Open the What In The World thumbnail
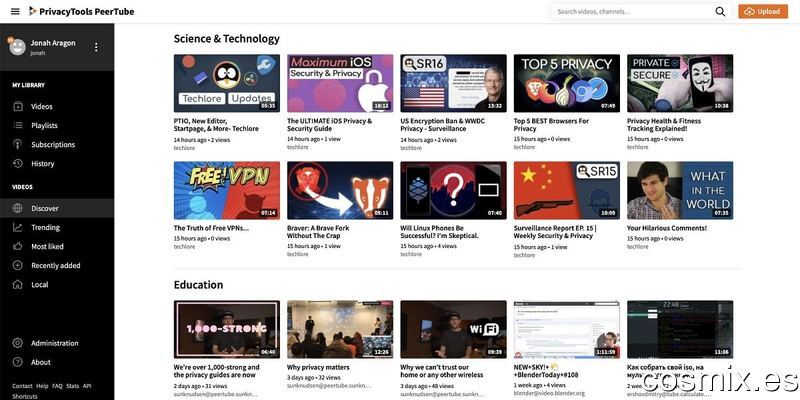 [x=680, y=190]
